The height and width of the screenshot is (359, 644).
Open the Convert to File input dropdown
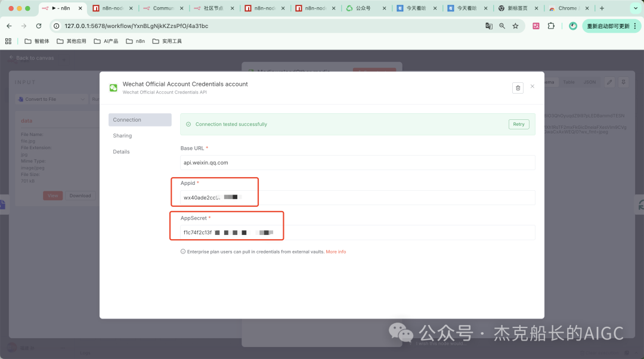point(52,100)
